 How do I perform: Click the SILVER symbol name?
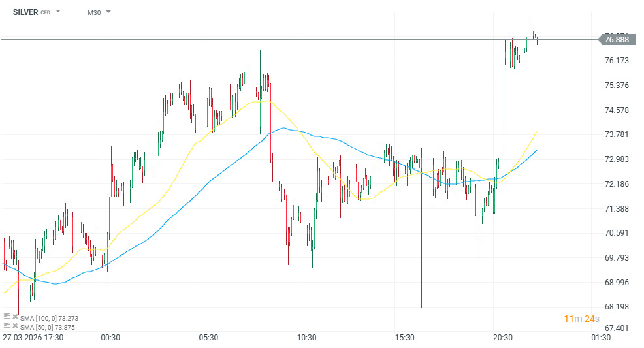coord(25,12)
